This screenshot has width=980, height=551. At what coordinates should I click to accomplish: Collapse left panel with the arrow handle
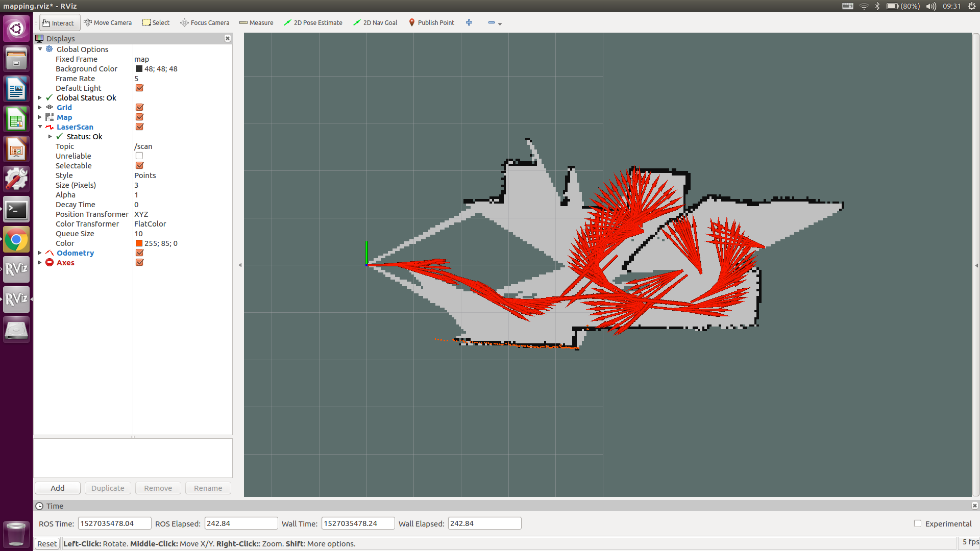click(240, 265)
